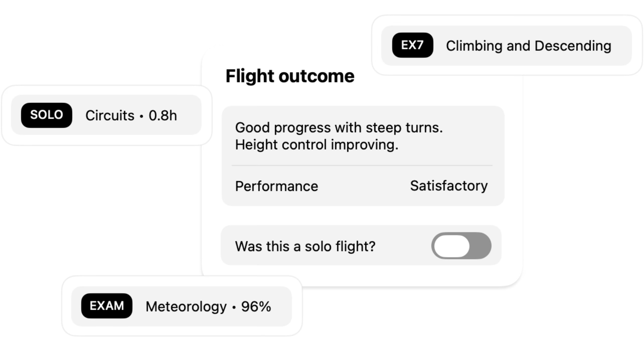Toggle the solo flight switch

tap(461, 246)
